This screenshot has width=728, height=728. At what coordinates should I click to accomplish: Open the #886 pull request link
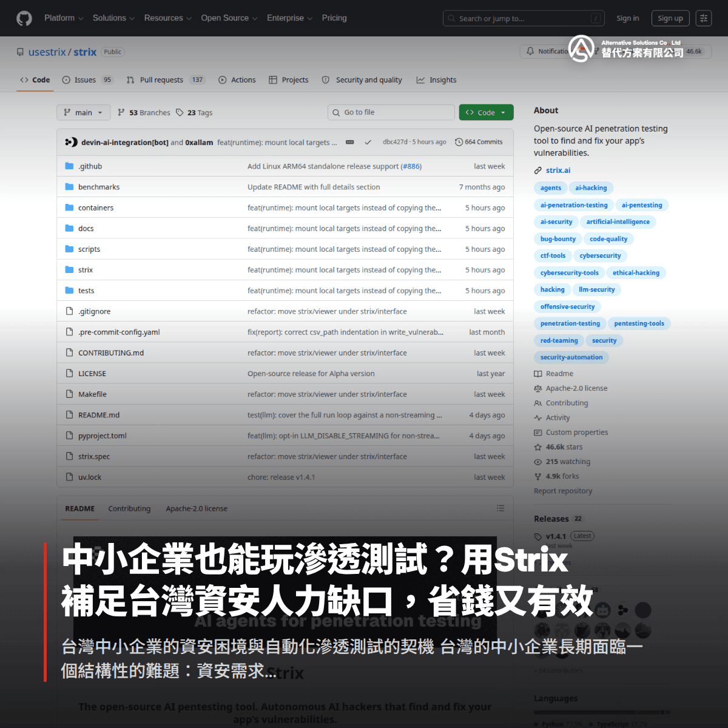[411, 166]
